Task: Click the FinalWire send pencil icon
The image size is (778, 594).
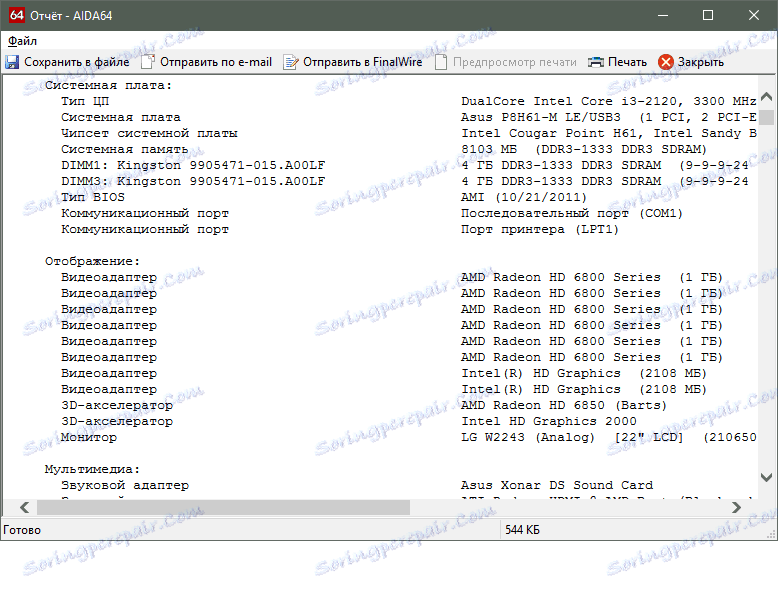Action: click(291, 62)
